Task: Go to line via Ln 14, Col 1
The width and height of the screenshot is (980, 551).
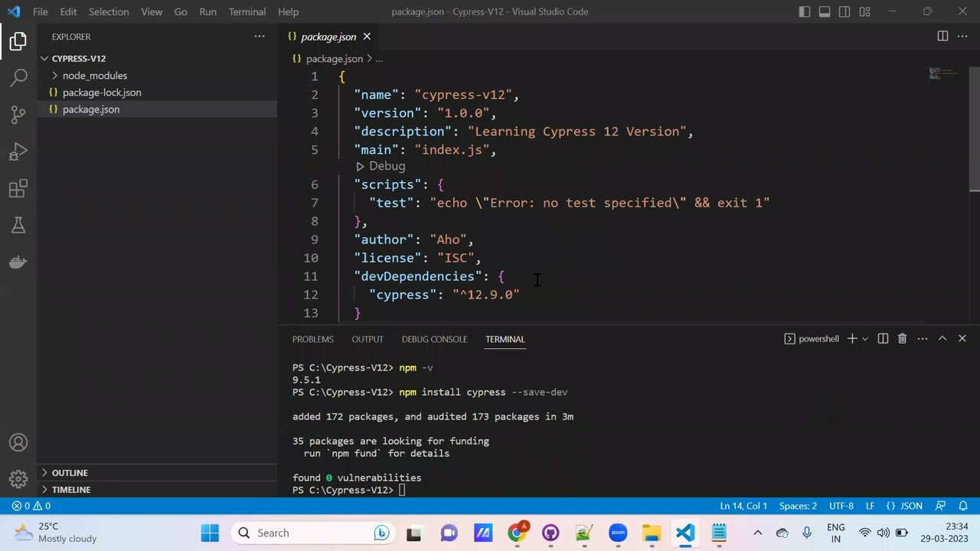Action: click(743, 506)
